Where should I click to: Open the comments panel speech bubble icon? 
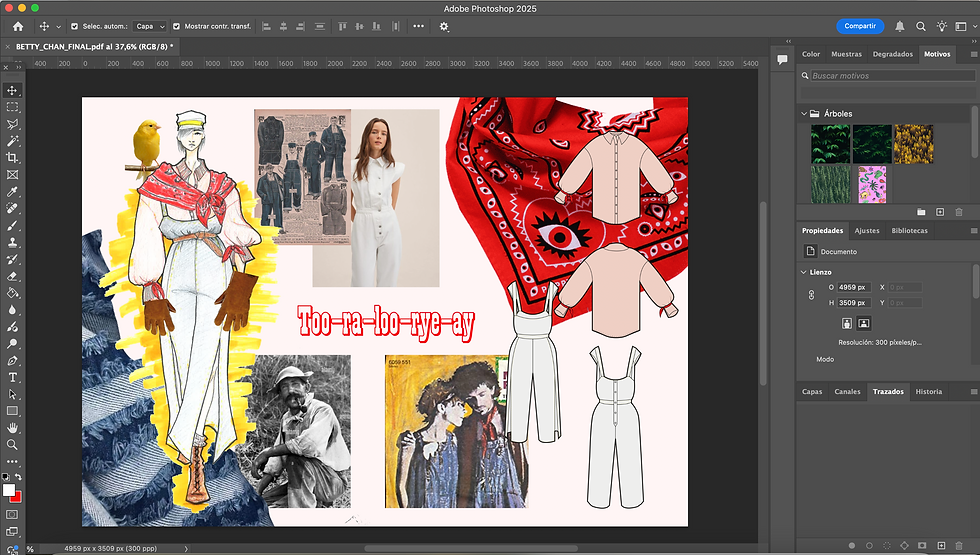[x=782, y=59]
